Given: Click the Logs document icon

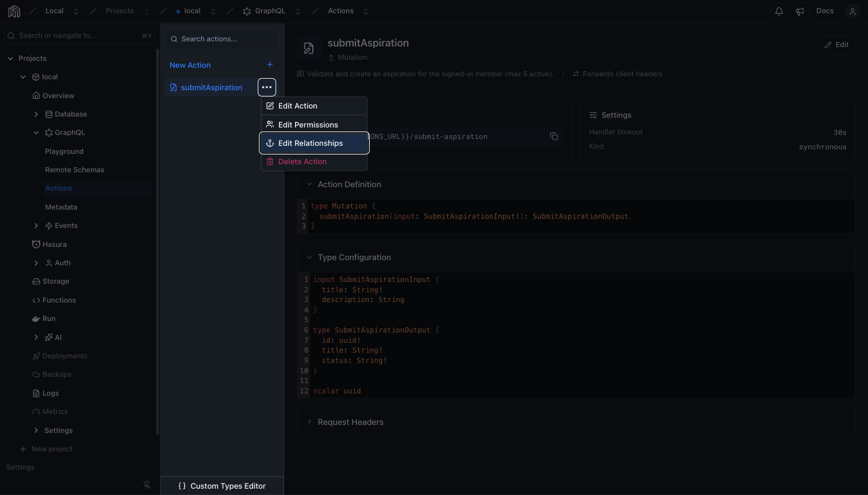Looking at the screenshot, I should click(36, 393).
